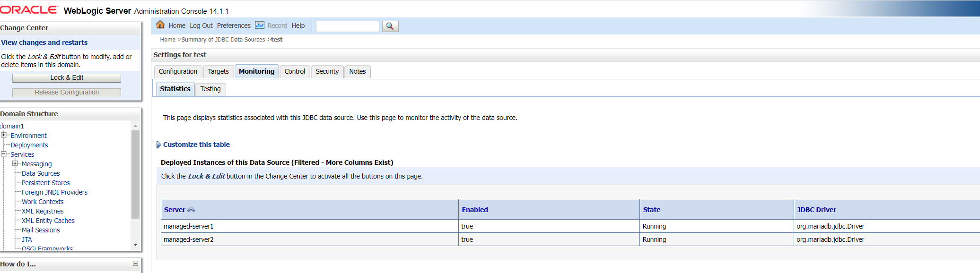The height and width of the screenshot is (273, 980).
Task: Sort by the JDBC Driver column header
Action: [x=816, y=210]
